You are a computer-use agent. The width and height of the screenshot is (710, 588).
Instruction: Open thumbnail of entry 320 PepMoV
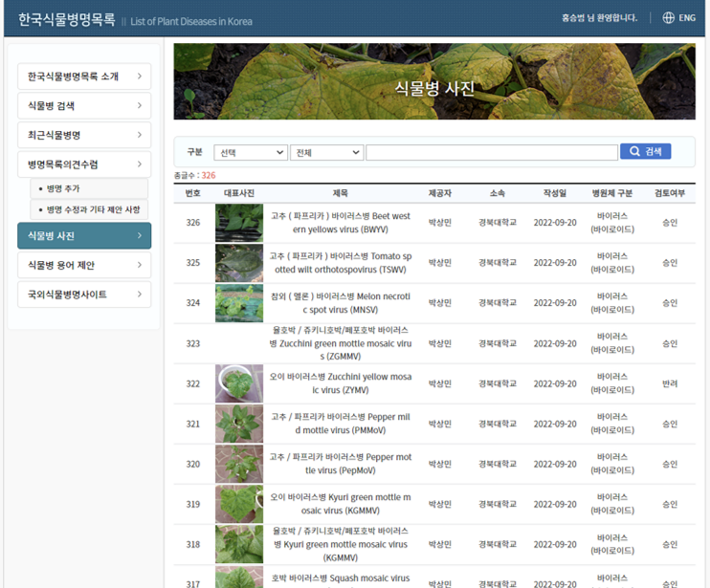(239, 464)
